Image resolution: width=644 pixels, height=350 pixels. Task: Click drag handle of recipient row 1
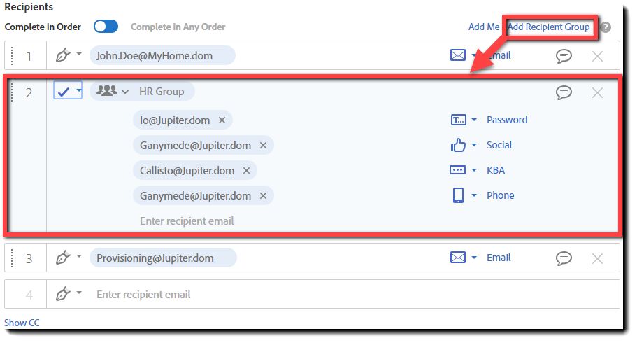12,55
